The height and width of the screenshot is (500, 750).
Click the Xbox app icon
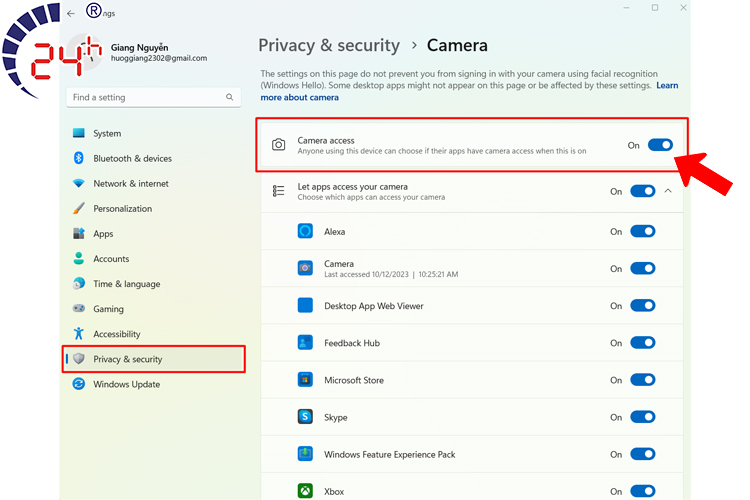click(305, 491)
